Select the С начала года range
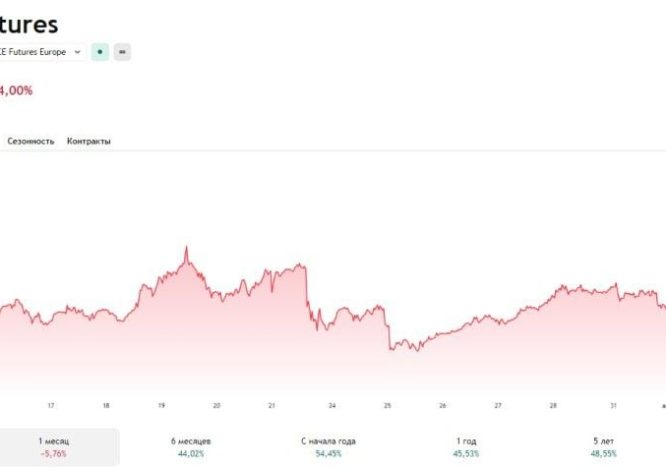Screen dimensions: 666x470 [x=328, y=446]
